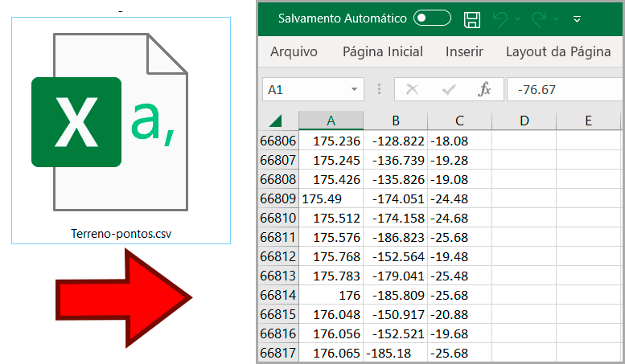
Task: Click the Cancel X formula icon
Action: [x=412, y=89]
